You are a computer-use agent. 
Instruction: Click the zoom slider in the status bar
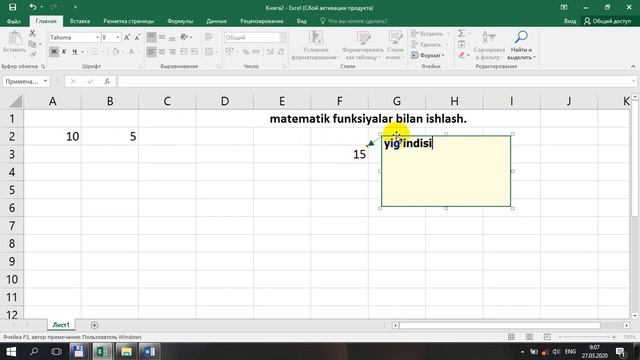point(586,337)
